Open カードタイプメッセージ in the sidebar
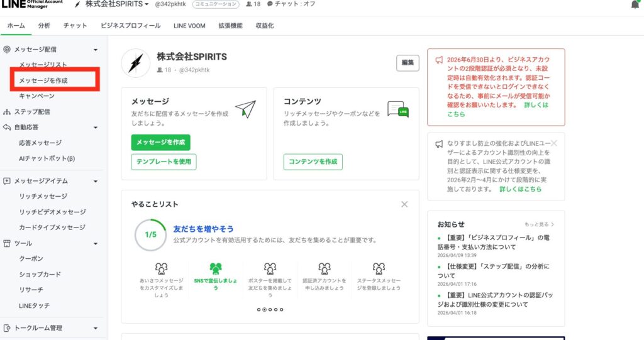644x340 pixels. (x=52, y=227)
